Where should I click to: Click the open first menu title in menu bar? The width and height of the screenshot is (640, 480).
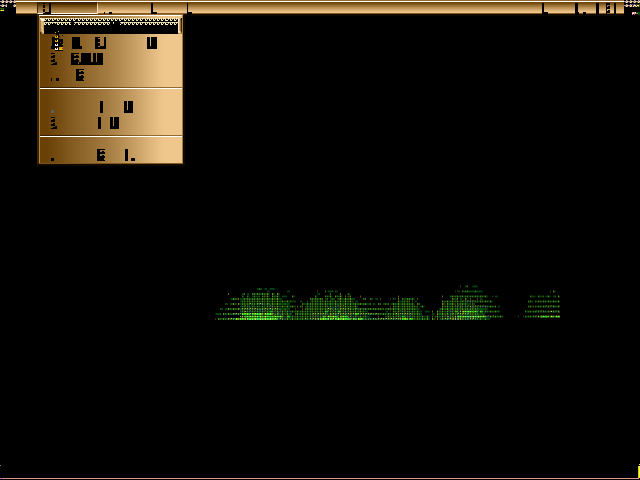[x=46, y=8]
